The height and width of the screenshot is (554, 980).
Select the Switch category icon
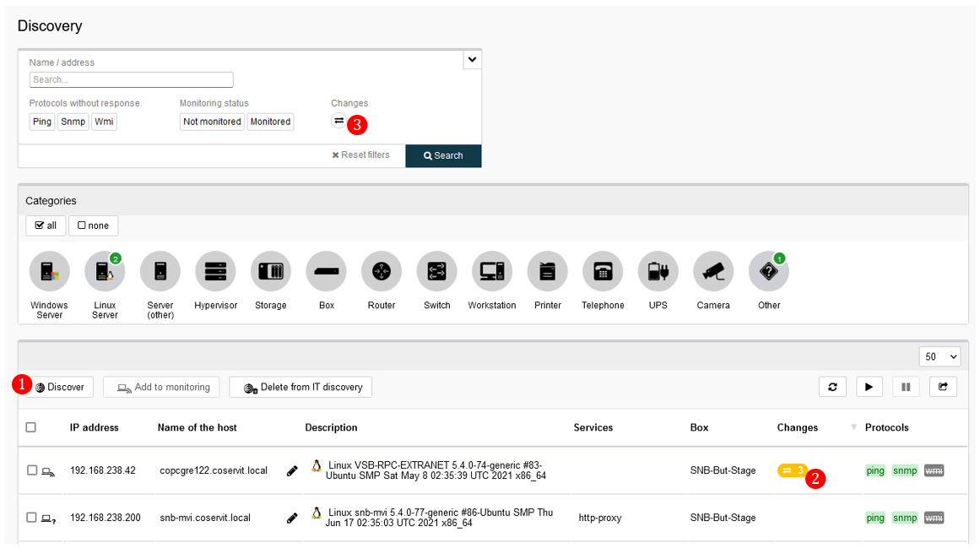[437, 271]
